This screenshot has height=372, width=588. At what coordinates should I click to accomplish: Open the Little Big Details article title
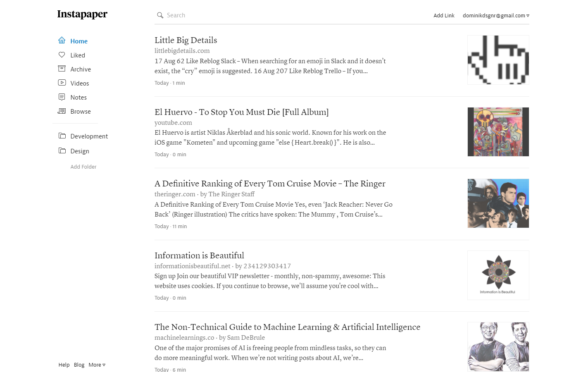click(x=186, y=40)
